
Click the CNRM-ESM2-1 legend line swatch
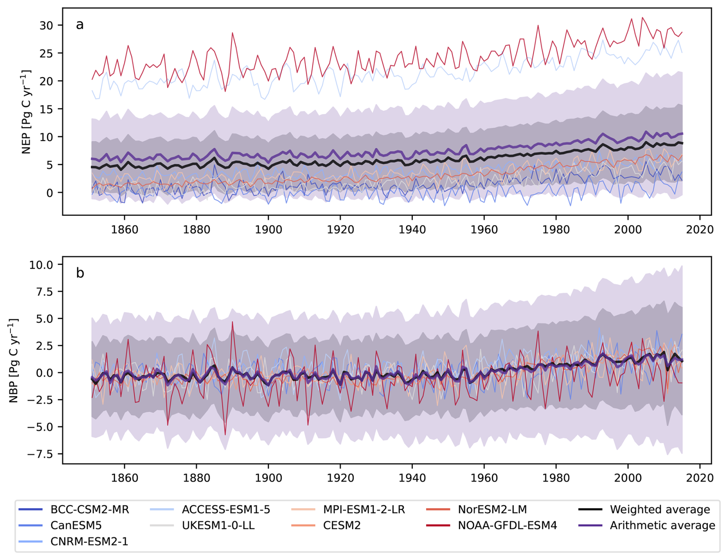pos(30,542)
